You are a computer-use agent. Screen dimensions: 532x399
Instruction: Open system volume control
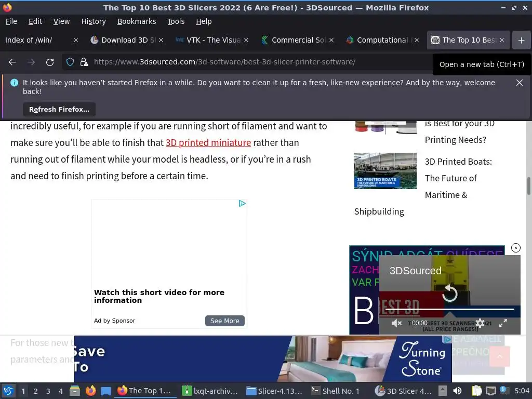pos(458,391)
